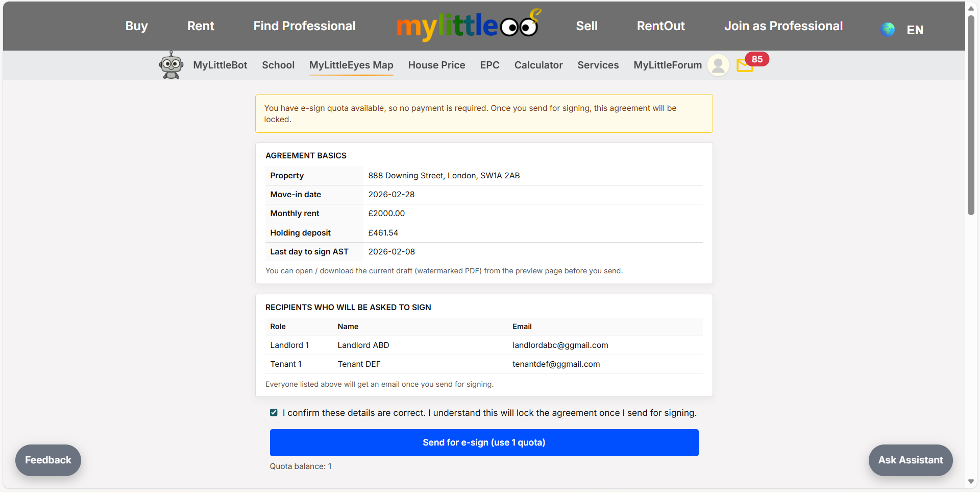The height and width of the screenshot is (492, 980).
Task: Click the MyLittleBot robot mascot icon
Action: coord(171,65)
